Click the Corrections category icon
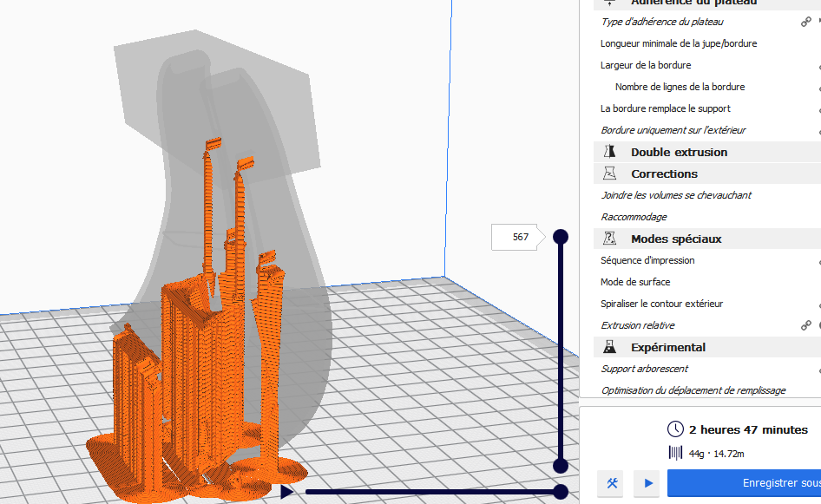Image resolution: width=821 pixels, height=504 pixels. pos(610,173)
